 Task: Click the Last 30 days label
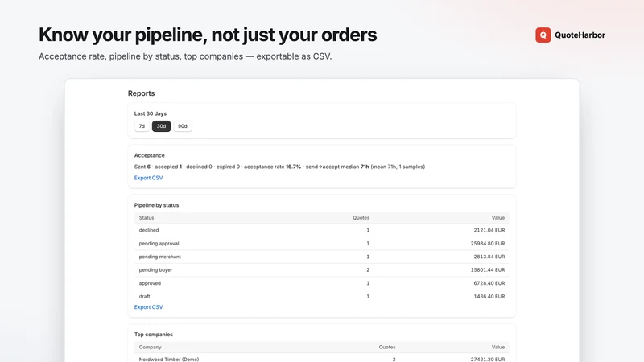(151, 113)
